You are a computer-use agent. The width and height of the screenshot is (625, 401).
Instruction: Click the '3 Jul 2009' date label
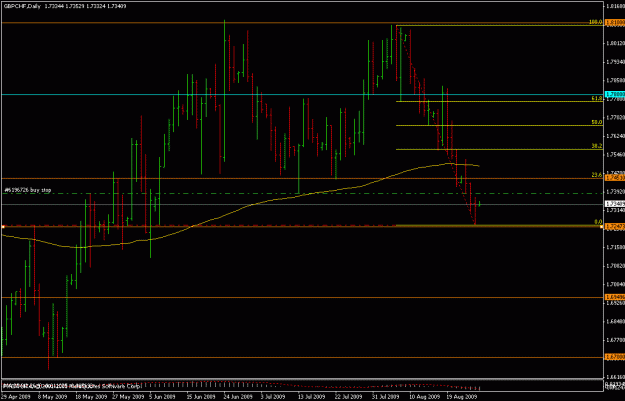tap(273, 397)
